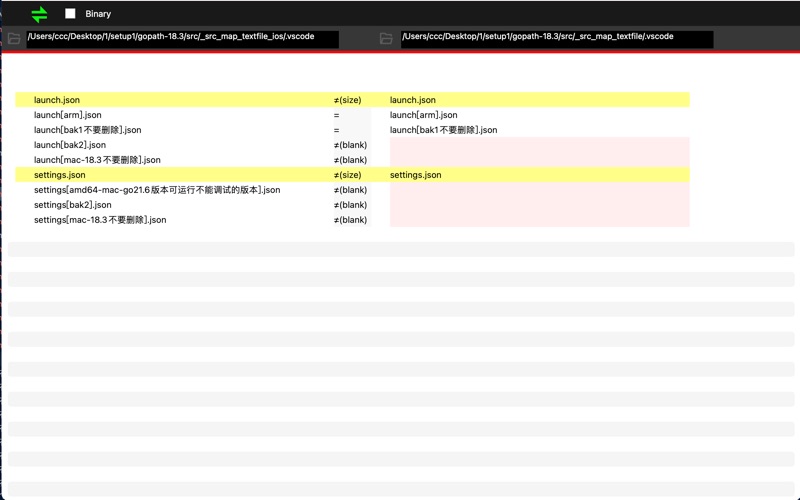The image size is (800, 500).
Task: Open the right folder browse icon
Action: pyautogui.click(x=386, y=39)
